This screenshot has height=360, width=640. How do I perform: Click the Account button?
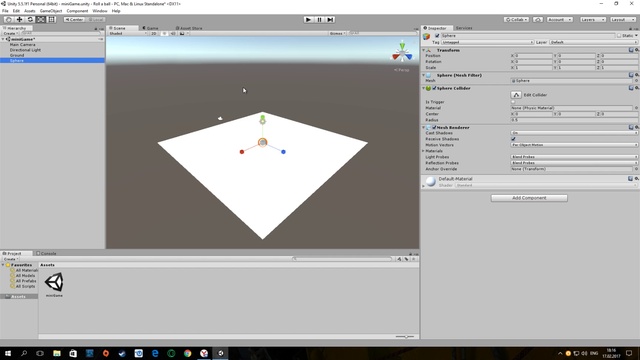[560, 20]
